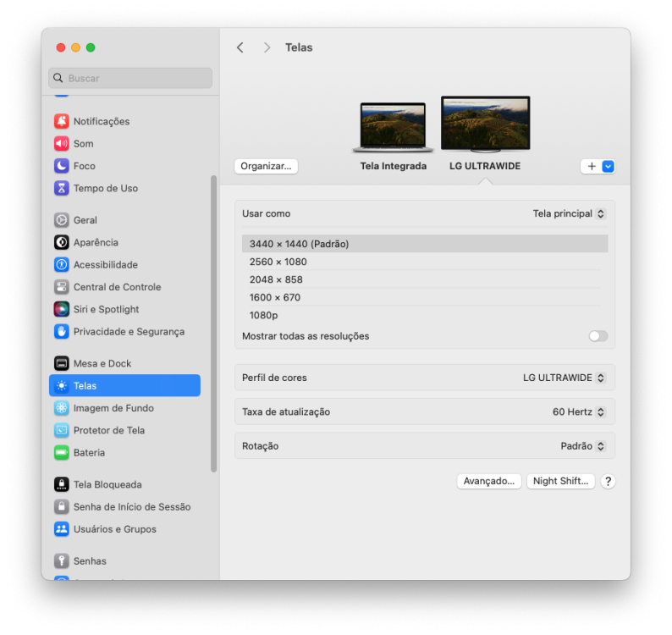The width and height of the screenshot is (672, 635).
Task: Change the Rotação Padrão dropdown
Action: pos(583,446)
